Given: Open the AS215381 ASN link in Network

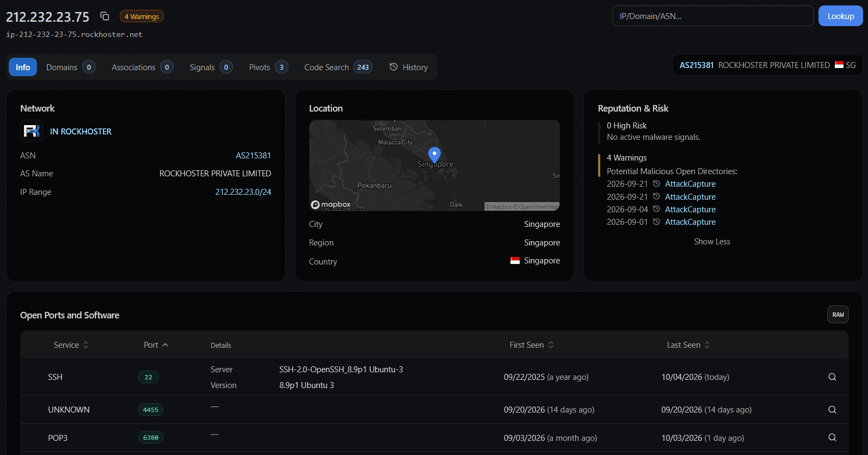Looking at the screenshot, I should point(253,156).
